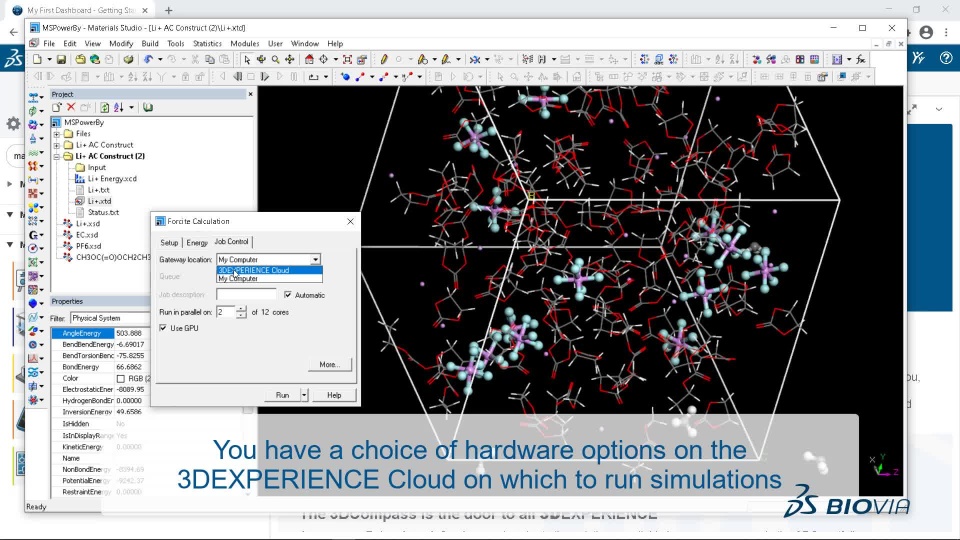
Task: Toggle the RGB Color property checkbox
Action: tap(121, 378)
